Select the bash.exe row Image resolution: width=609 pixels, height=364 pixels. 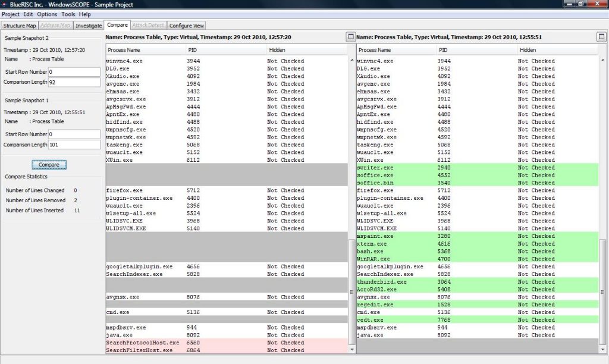pyautogui.click(x=478, y=252)
